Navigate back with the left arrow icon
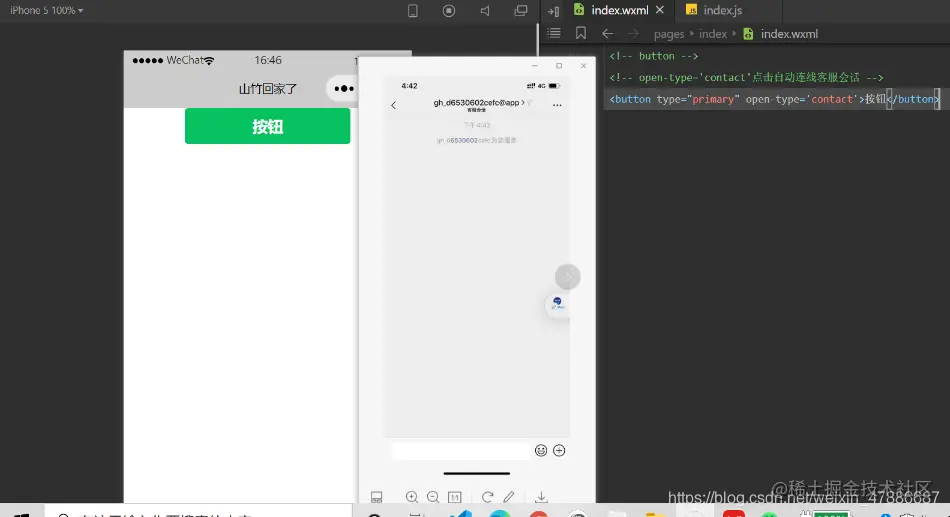950x517 pixels. point(608,34)
